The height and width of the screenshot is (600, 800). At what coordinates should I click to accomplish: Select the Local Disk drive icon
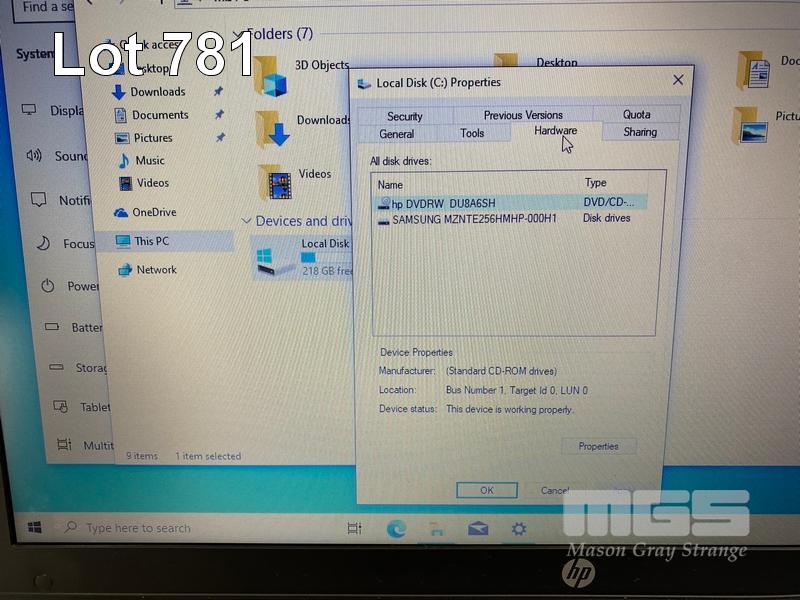(276, 261)
